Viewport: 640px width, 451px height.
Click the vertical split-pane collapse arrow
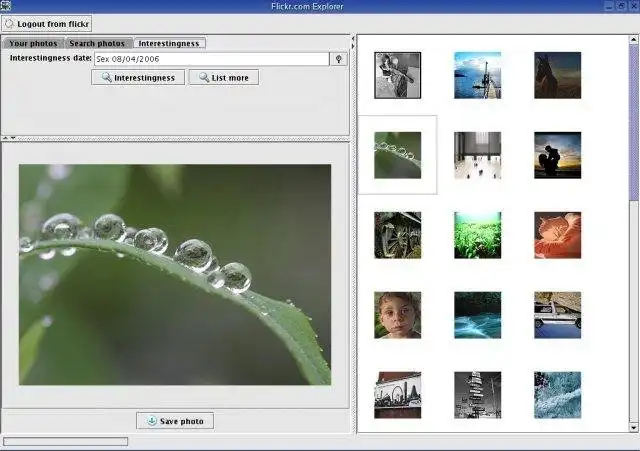[353, 39]
